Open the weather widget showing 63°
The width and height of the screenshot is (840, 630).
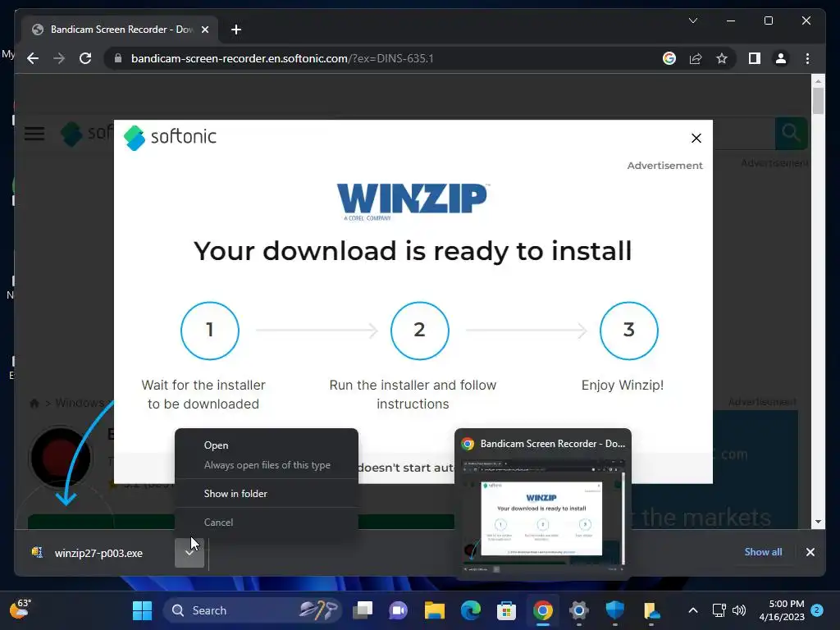pyautogui.click(x=21, y=609)
